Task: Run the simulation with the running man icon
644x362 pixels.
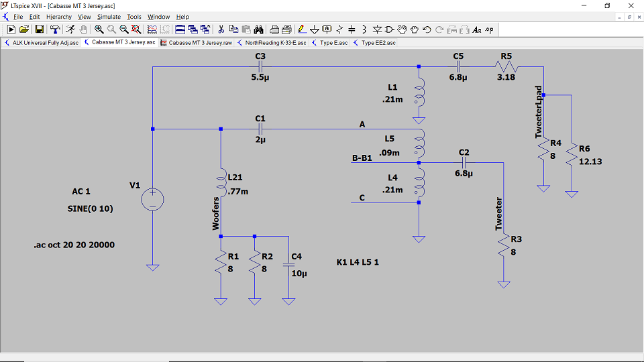Action: pyautogui.click(x=70, y=29)
